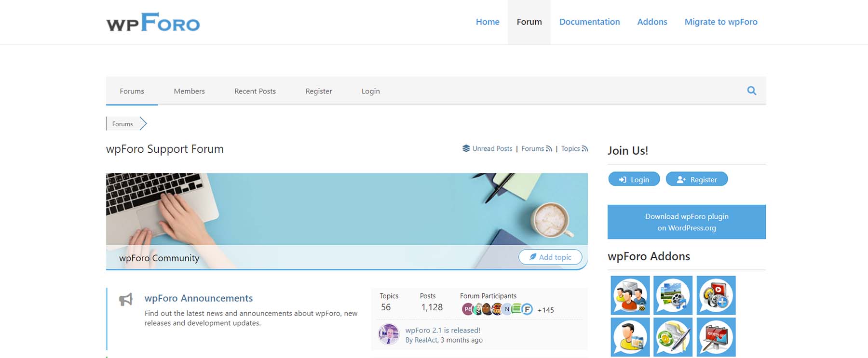Open the red billboard addon icon
The image size is (868, 358).
[716, 337]
